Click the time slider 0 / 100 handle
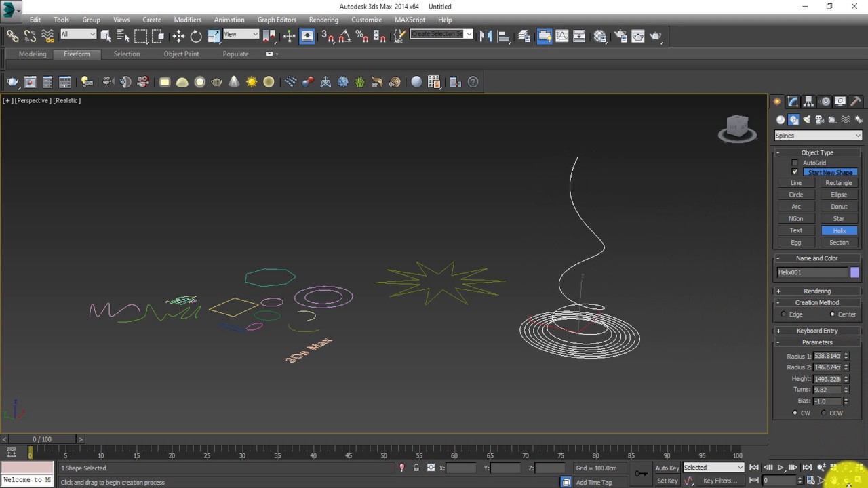The image size is (868, 488). [42, 439]
